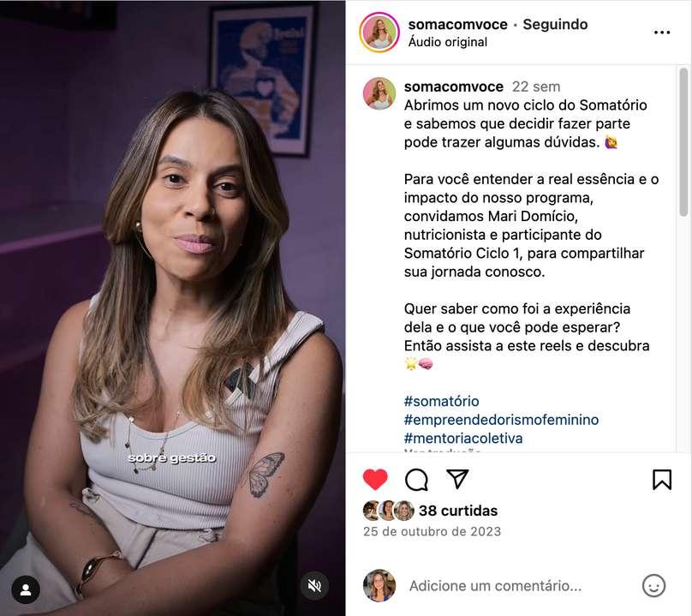The width and height of the screenshot is (692, 616).
Task: Click the 'Seguindo' following button
Action: pos(555,24)
